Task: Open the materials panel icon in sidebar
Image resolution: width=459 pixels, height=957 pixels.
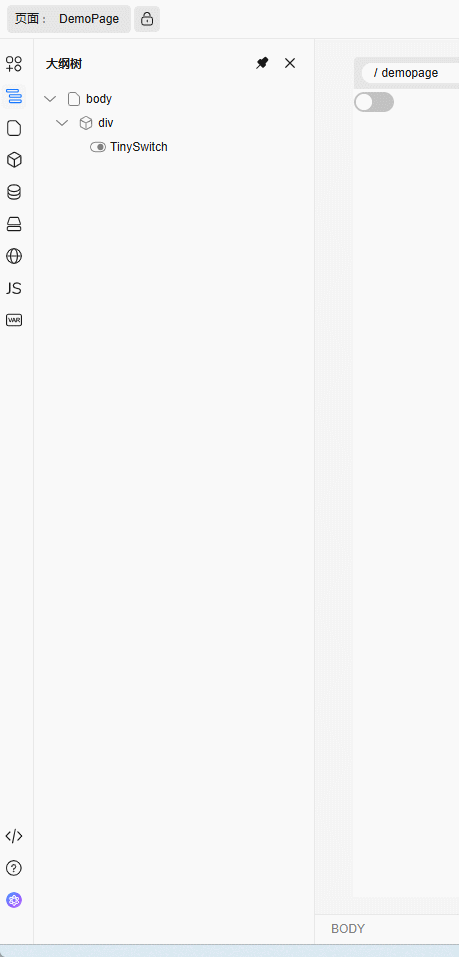Action: tap(13, 63)
